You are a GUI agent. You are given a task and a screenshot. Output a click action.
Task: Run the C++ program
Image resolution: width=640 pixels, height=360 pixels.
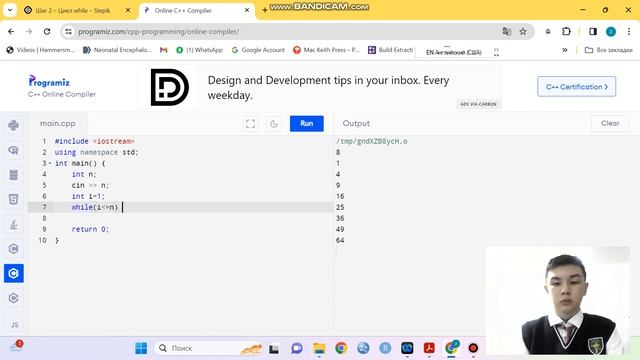tap(307, 124)
